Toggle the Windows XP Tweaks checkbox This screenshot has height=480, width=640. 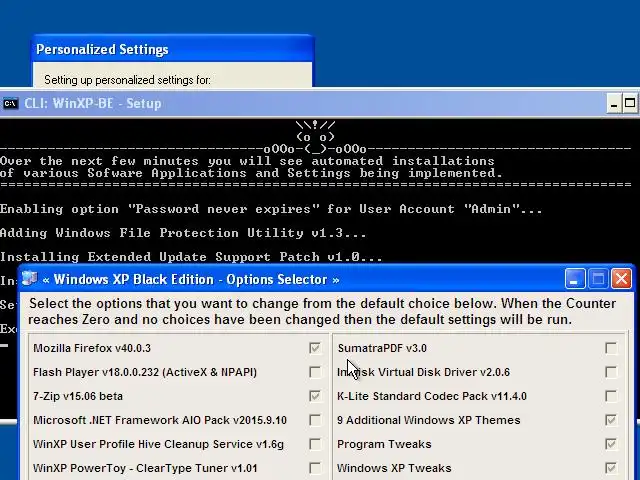click(x=611, y=468)
